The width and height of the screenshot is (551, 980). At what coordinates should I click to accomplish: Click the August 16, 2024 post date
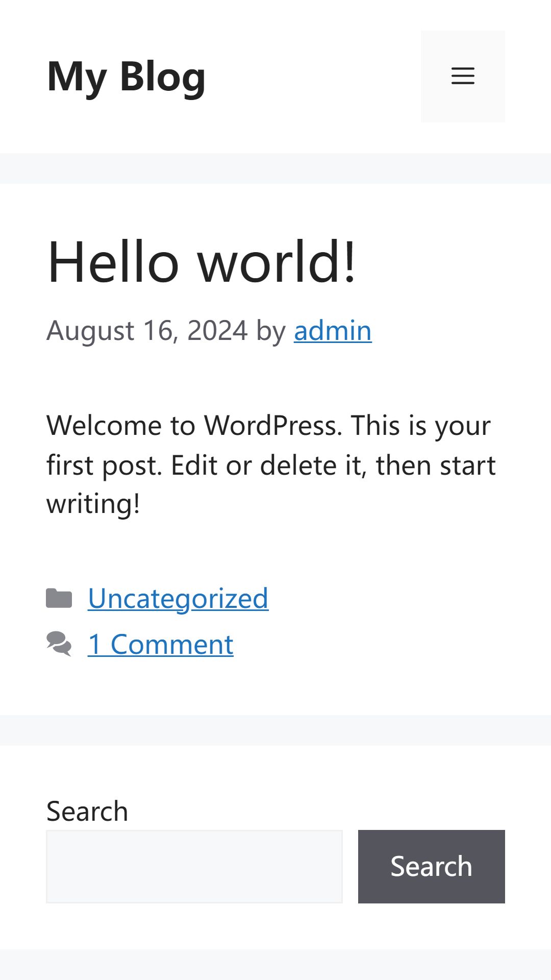point(147,330)
